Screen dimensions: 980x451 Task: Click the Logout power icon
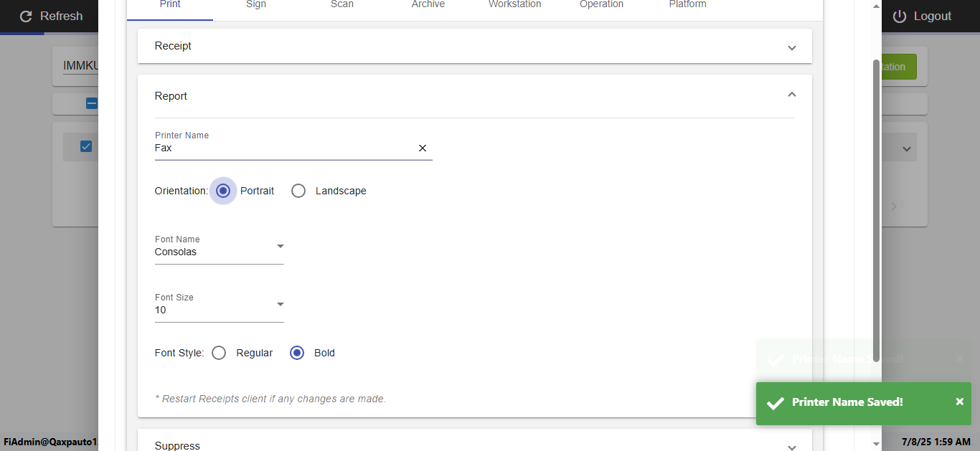[900, 16]
